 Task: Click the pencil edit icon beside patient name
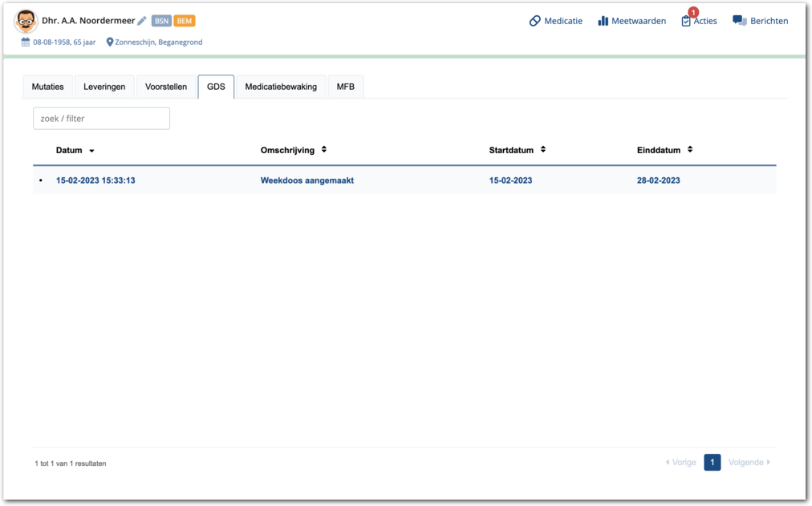pos(142,21)
